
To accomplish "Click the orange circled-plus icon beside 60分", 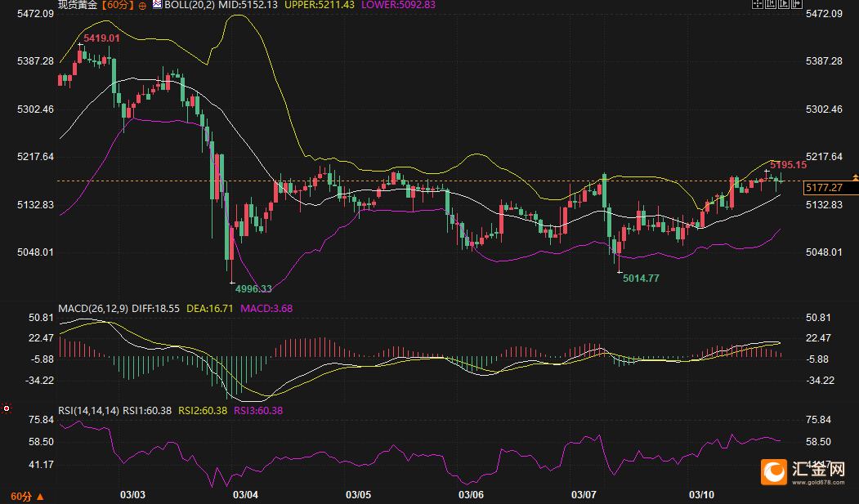I will [x=142, y=6].
